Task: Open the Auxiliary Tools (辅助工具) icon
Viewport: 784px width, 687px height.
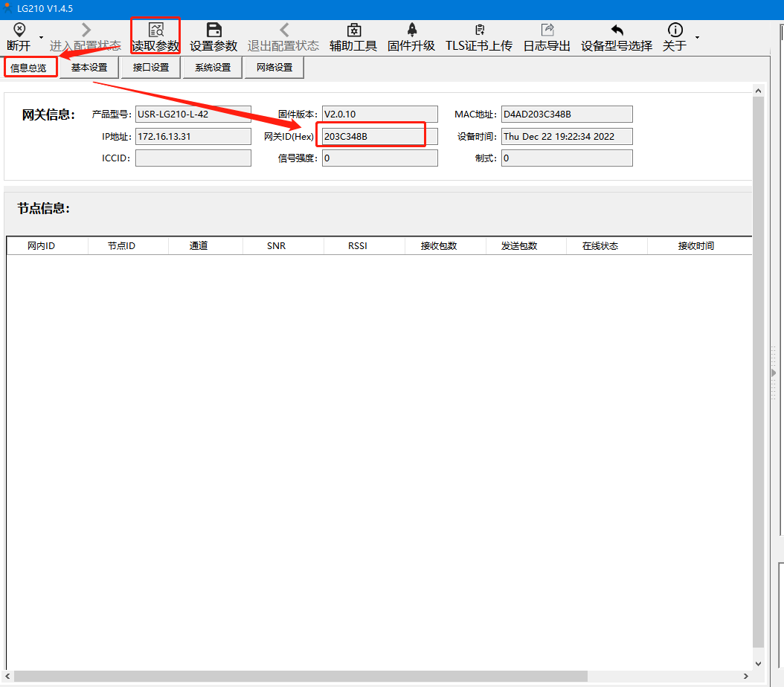Action: 353,30
